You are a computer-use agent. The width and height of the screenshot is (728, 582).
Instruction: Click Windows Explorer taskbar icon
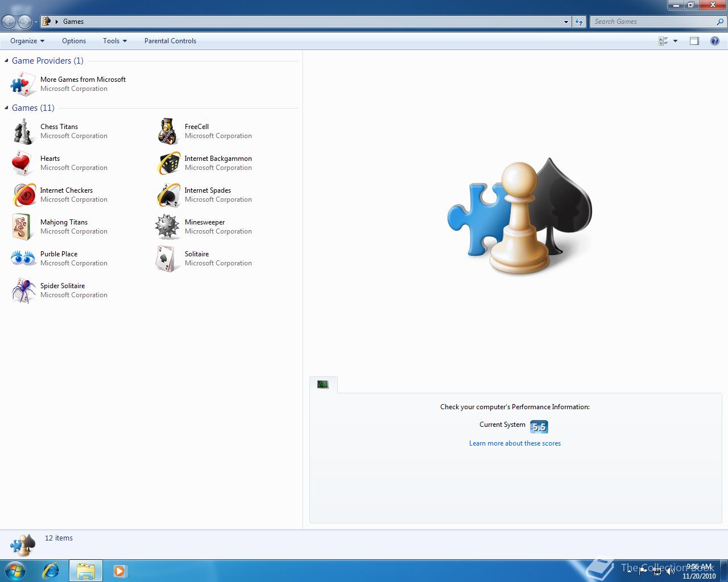[86, 571]
